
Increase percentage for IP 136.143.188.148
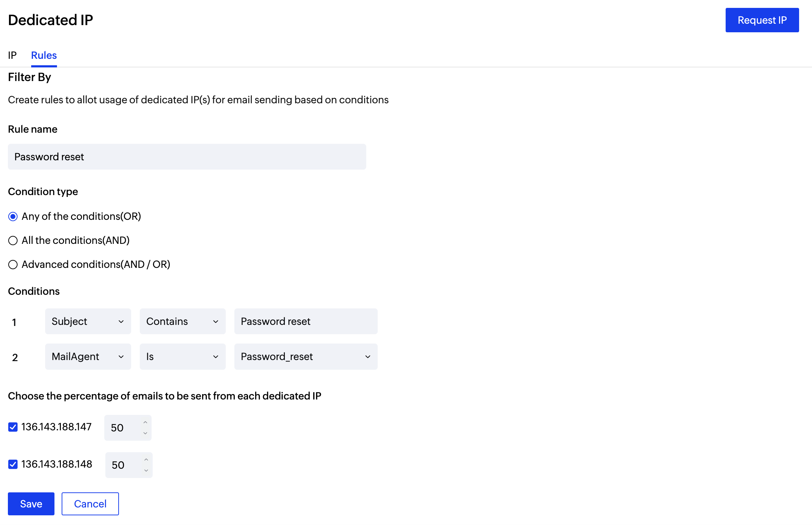[x=146, y=460]
